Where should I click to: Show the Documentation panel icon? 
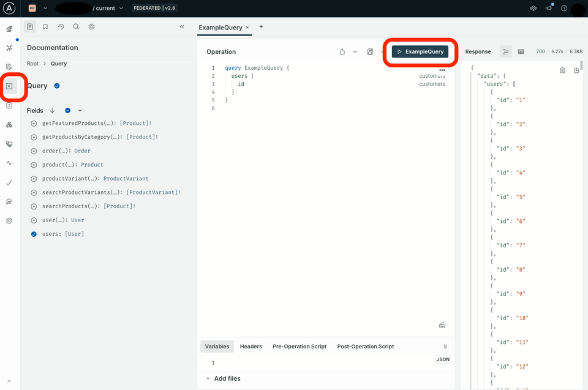[30, 26]
